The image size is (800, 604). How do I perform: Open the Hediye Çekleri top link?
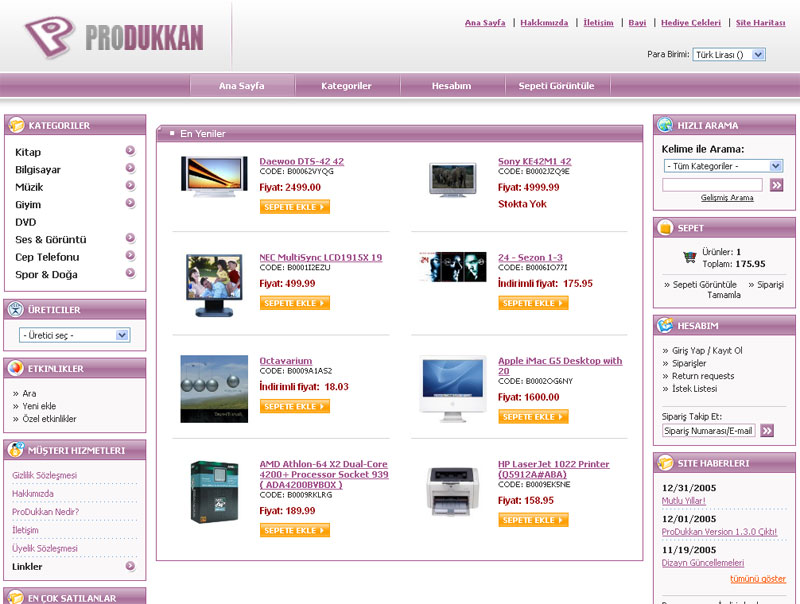(691, 22)
